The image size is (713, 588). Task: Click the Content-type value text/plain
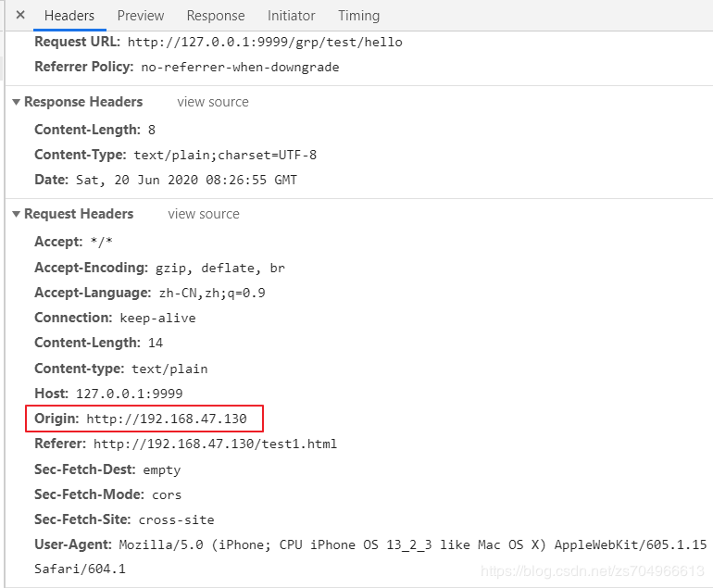coord(169,369)
